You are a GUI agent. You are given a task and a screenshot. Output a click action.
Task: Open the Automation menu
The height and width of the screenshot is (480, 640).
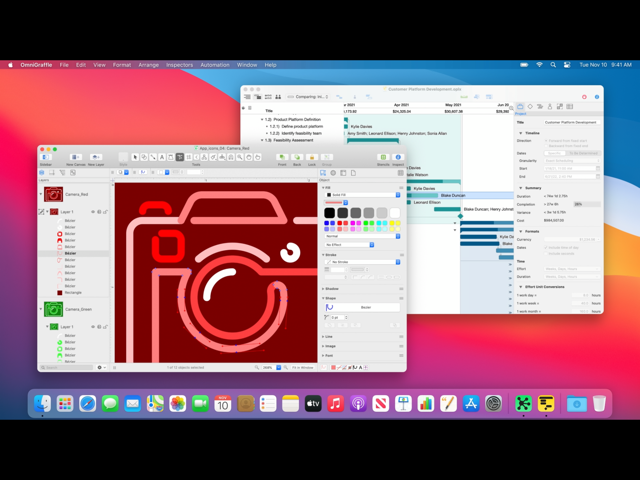point(215,65)
